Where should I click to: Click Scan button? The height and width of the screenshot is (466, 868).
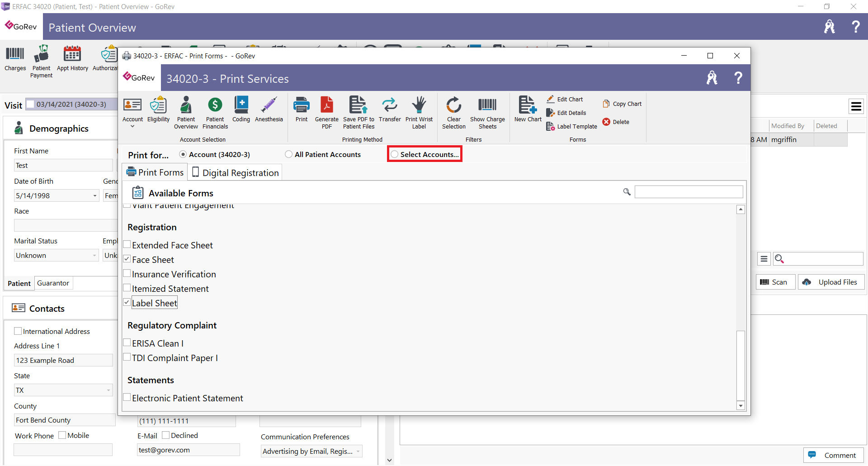coord(775,282)
